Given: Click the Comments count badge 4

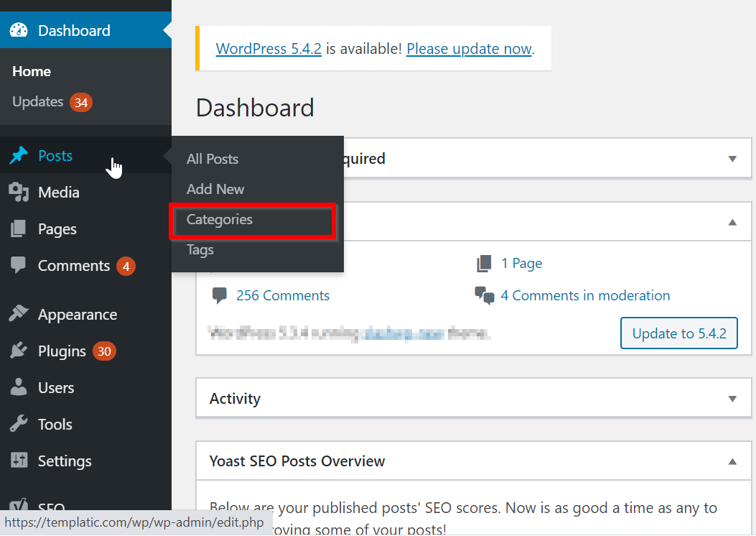Looking at the screenshot, I should click(x=126, y=267).
